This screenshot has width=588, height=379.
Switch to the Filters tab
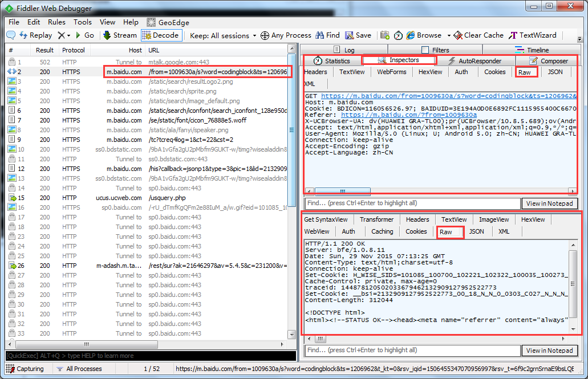(x=435, y=50)
